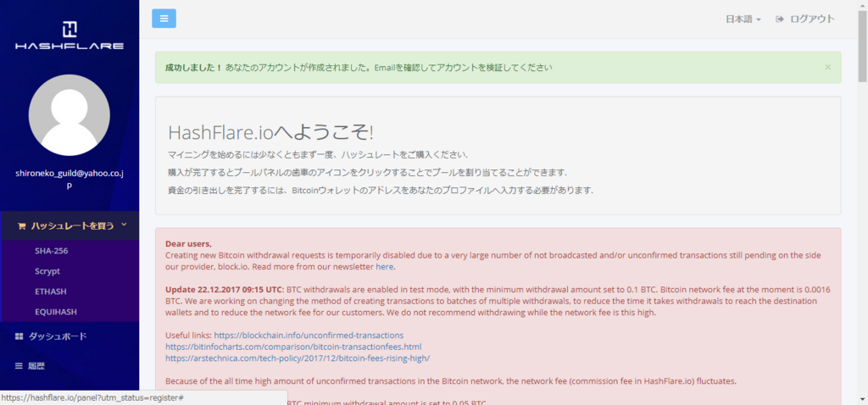Select SHA-256 hashrate option

tap(51, 251)
